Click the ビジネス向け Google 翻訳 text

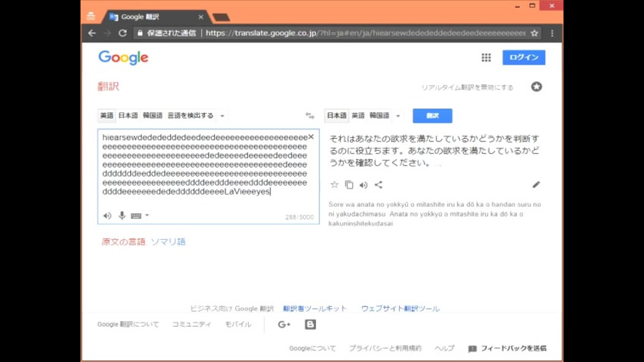231,308
